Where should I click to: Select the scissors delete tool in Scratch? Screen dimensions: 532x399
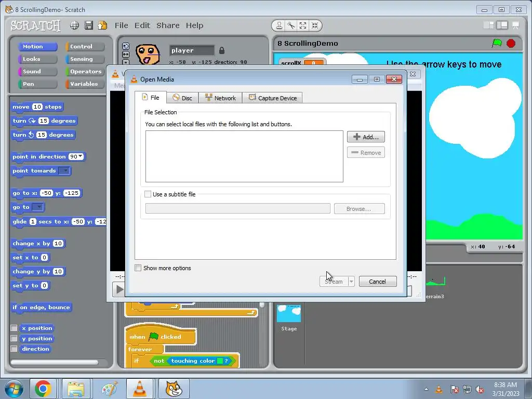(x=291, y=25)
